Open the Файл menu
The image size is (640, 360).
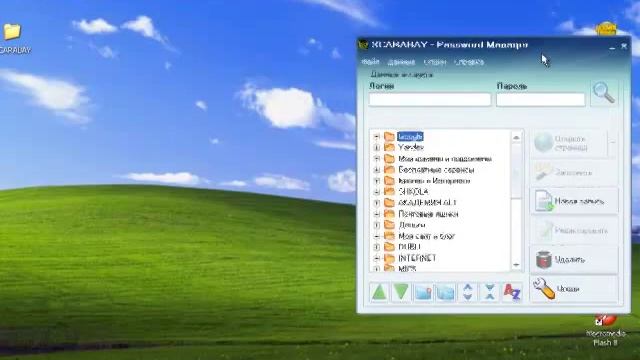pyautogui.click(x=370, y=62)
